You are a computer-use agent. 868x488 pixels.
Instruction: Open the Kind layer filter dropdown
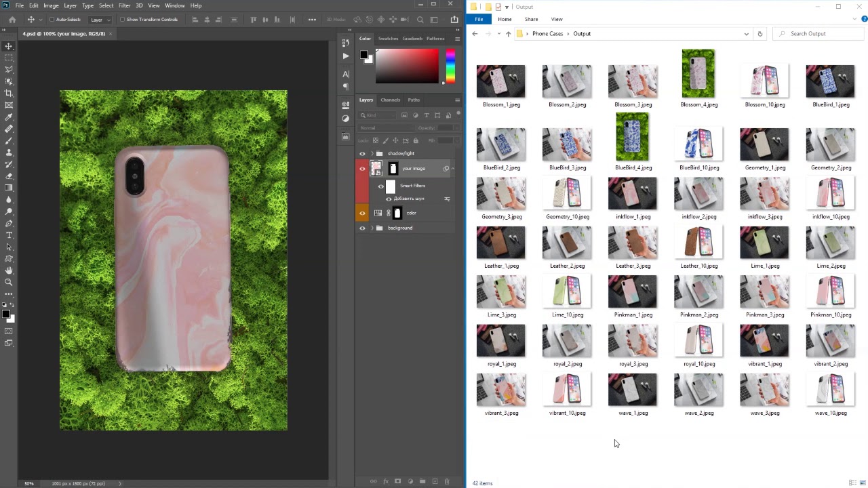tap(378, 115)
